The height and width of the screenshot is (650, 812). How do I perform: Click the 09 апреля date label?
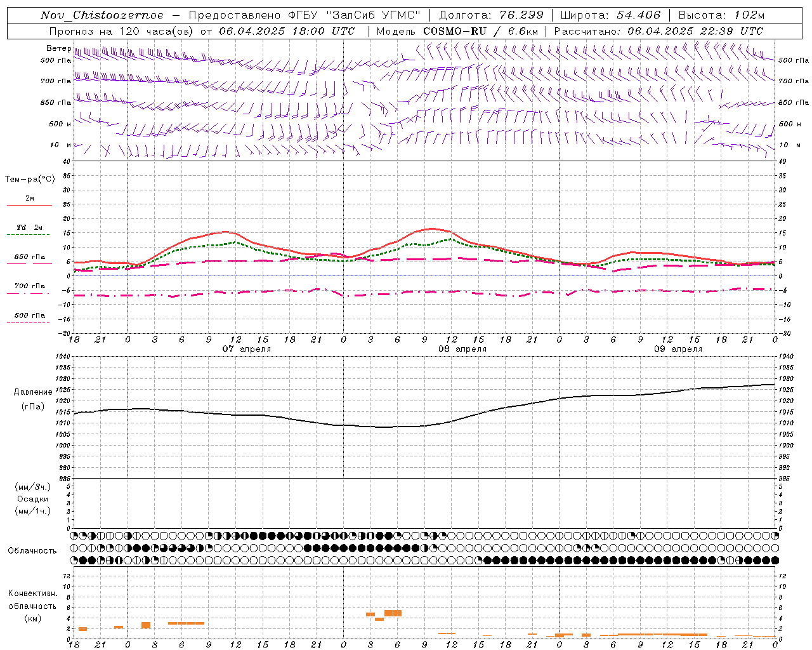point(678,349)
